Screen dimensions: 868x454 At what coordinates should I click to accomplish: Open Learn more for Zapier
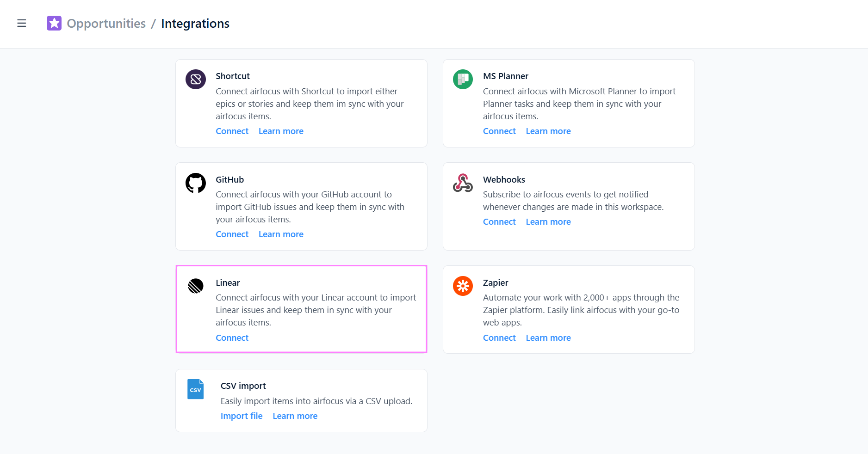click(x=548, y=338)
